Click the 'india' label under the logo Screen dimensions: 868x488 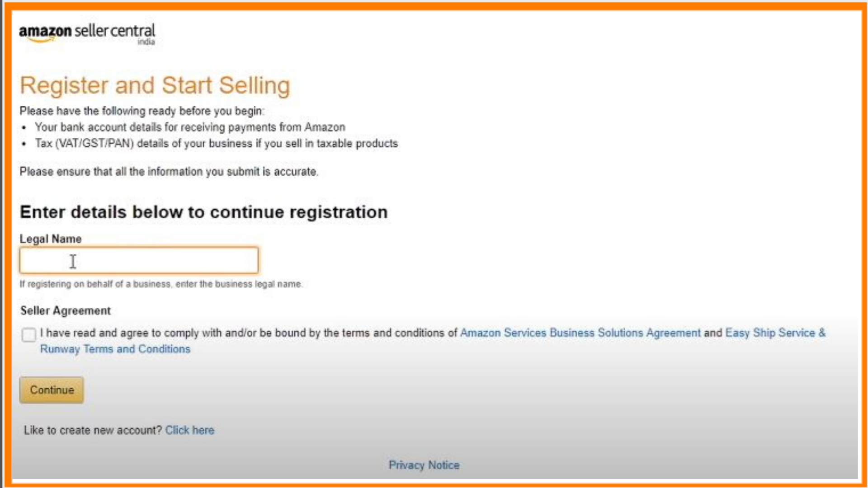pos(146,42)
